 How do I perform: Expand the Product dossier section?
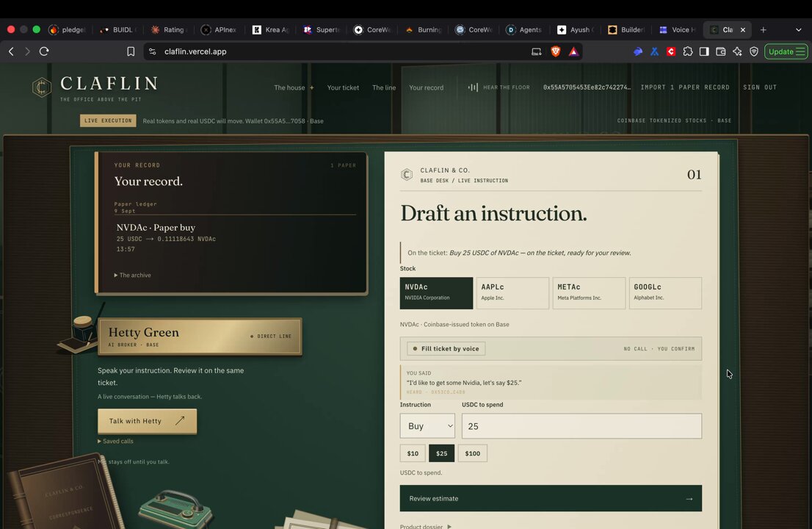(426, 525)
